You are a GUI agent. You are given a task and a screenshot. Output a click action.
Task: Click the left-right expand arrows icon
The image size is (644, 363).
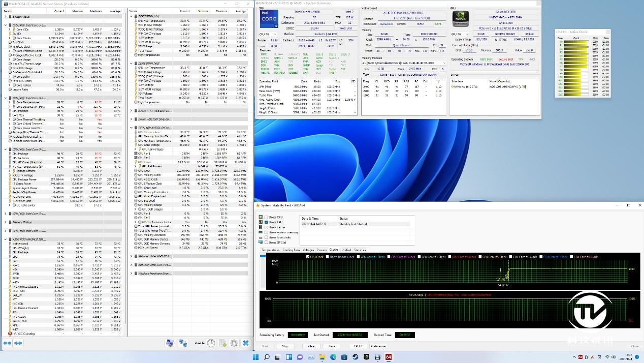click(x=8, y=343)
